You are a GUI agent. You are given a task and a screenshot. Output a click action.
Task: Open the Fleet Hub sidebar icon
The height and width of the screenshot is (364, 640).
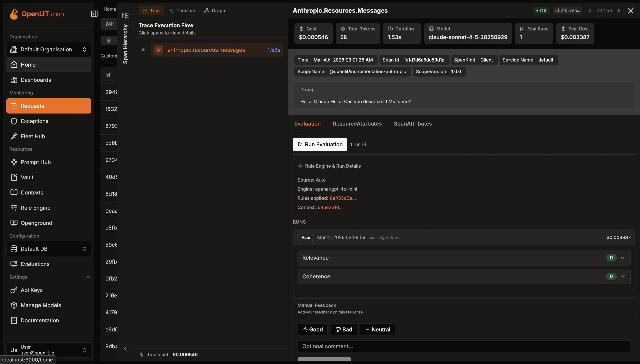click(x=14, y=136)
